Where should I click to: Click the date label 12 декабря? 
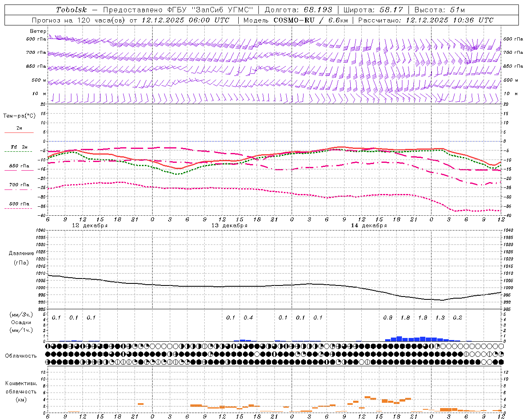click(x=90, y=226)
